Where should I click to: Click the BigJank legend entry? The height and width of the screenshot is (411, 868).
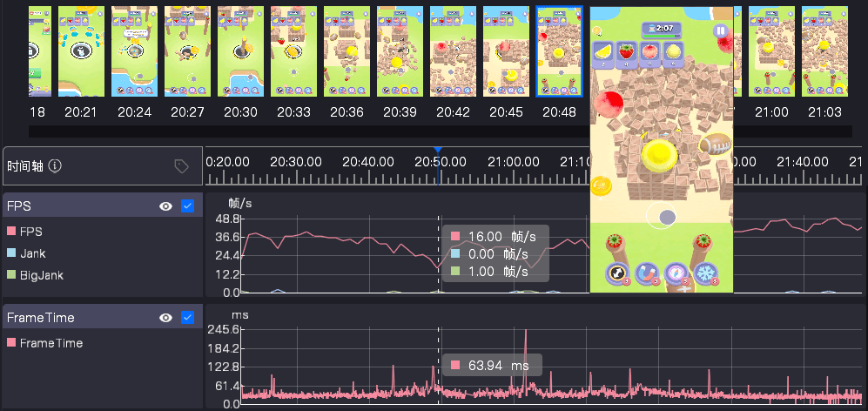coord(41,275)
